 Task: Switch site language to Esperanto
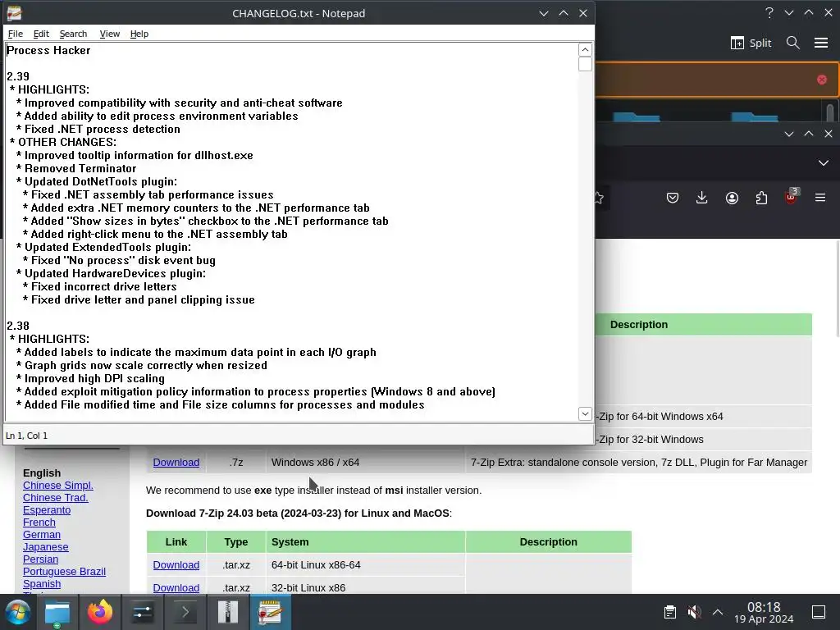[47, 510]
